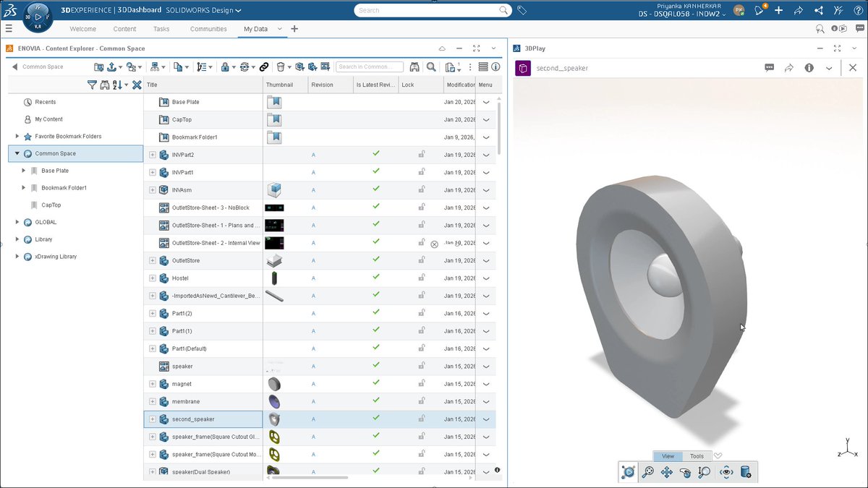Click the link icon in the toolbar
This screenshot has width=868, height=488.
click(264, 66)
